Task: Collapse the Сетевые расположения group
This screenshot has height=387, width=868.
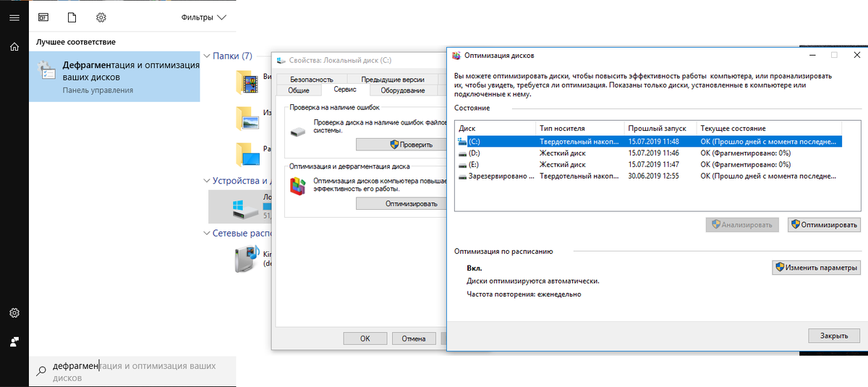Action: click(206, 234)
